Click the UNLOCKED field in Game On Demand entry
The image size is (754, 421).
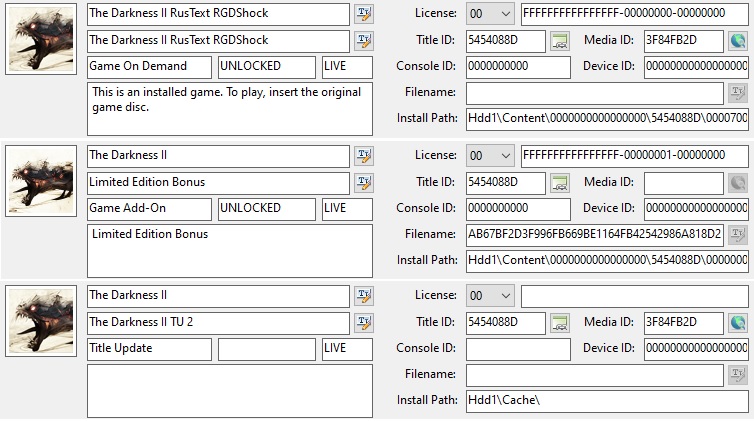click(x=267, y=67)
